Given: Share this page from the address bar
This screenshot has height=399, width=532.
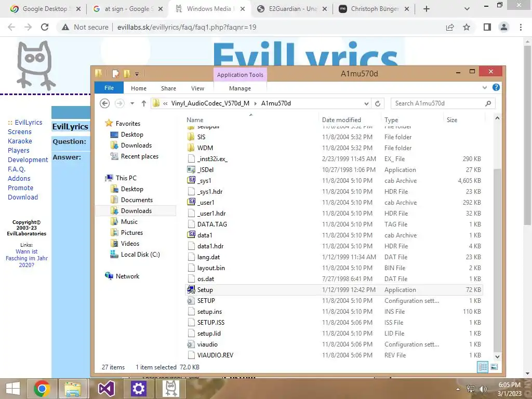Looking at the screenshot, I should pos(450,27).
